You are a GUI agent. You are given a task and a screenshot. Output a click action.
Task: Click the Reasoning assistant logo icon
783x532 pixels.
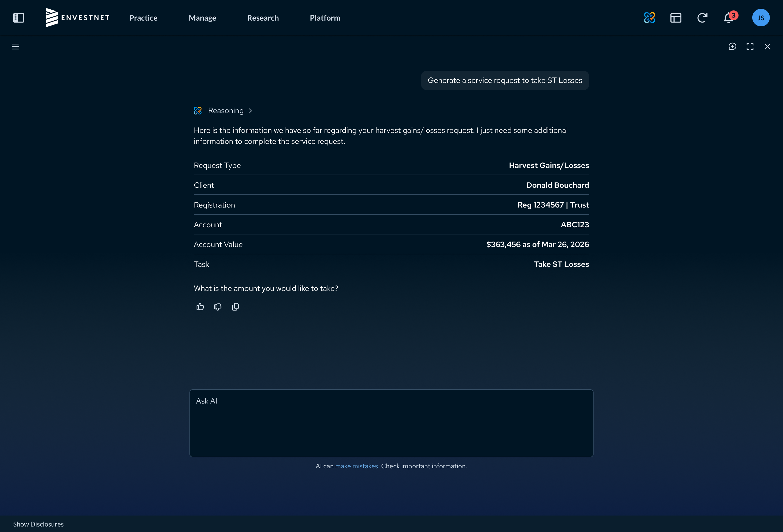coord(198,111)
